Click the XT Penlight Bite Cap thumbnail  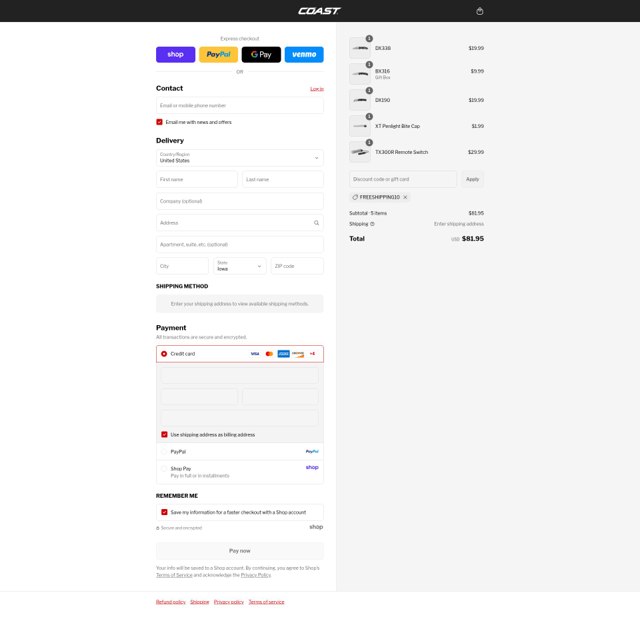(360, 126)
